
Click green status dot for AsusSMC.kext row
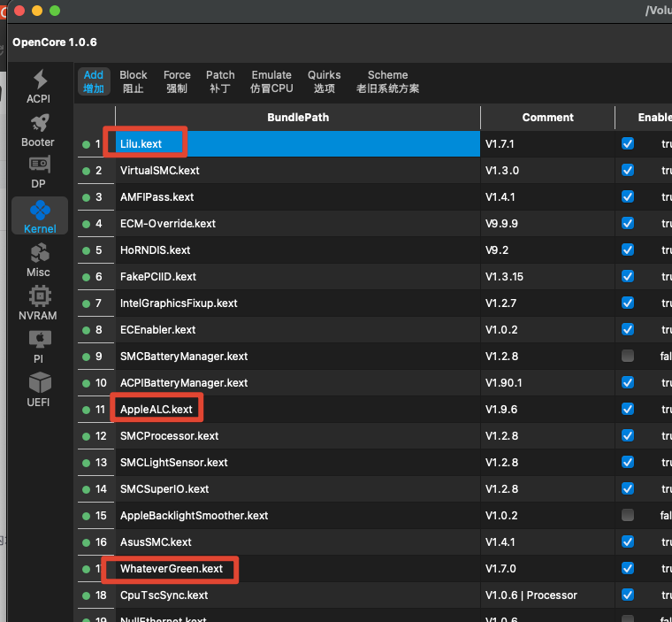[86, 542]
